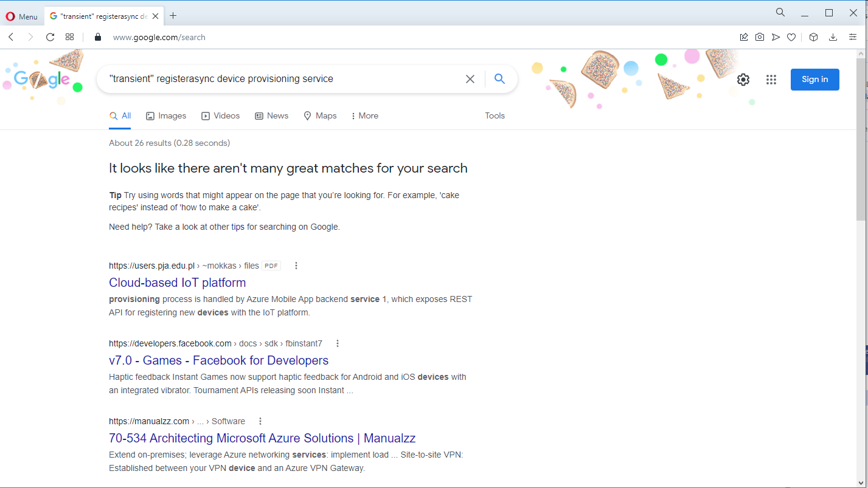Click the blue search magnifier button
Viewport: 868px width, 488px height.
point(499,79)
